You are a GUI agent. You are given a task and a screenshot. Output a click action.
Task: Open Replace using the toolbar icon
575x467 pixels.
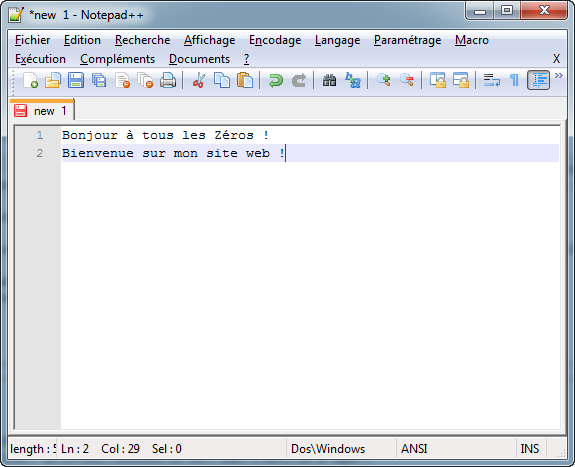(x=353, y=80)
